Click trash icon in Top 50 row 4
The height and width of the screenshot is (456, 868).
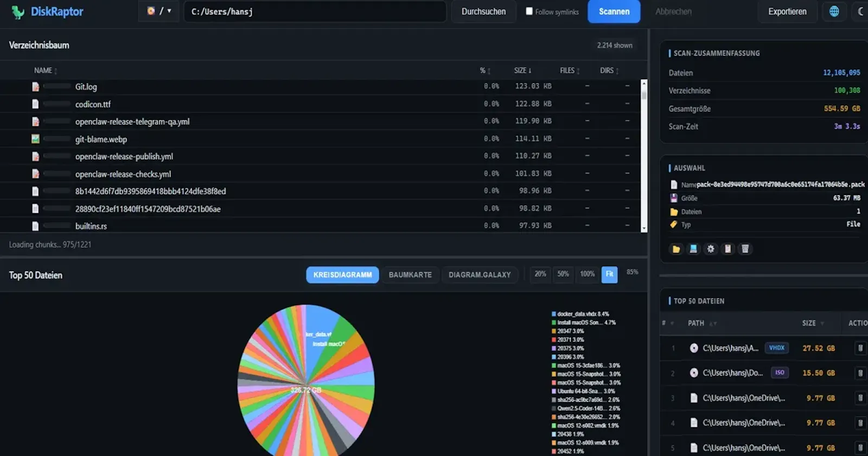coord(860,423)
